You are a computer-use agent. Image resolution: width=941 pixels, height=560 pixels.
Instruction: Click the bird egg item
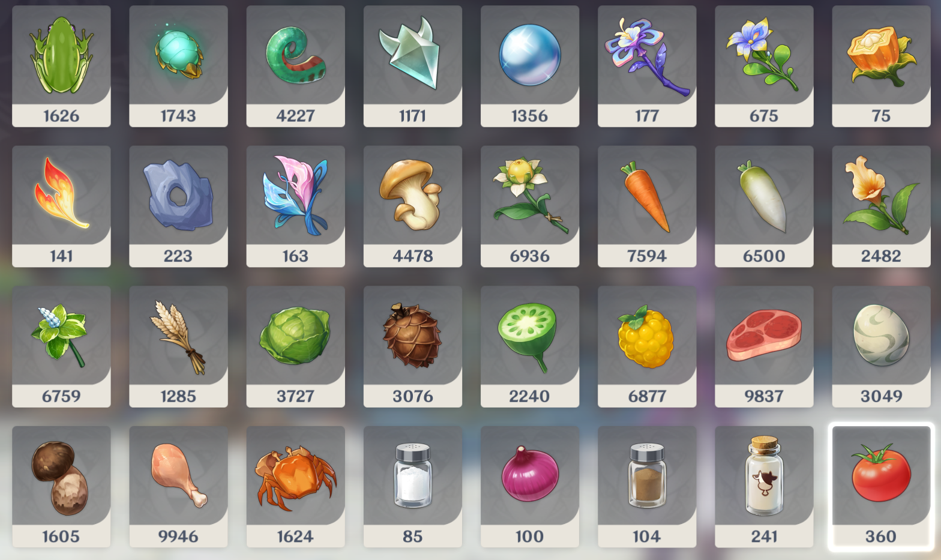[881, 346]
